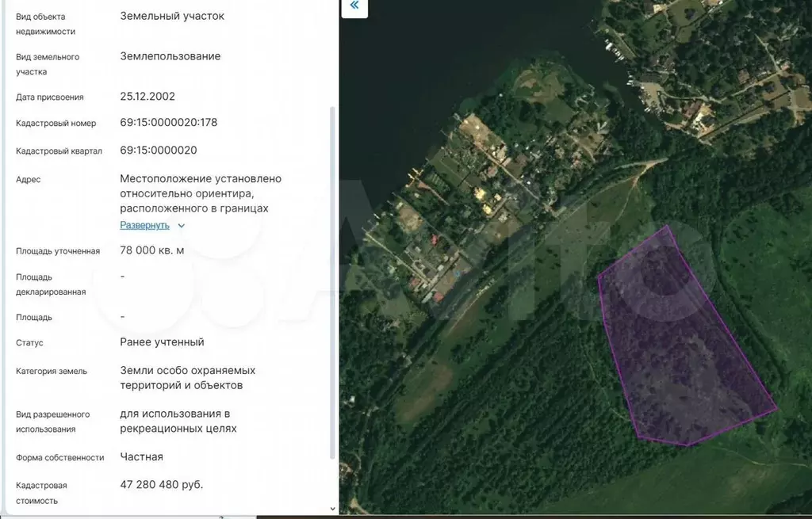Expand address using chevron beside Развернуть

coord(182,226)
